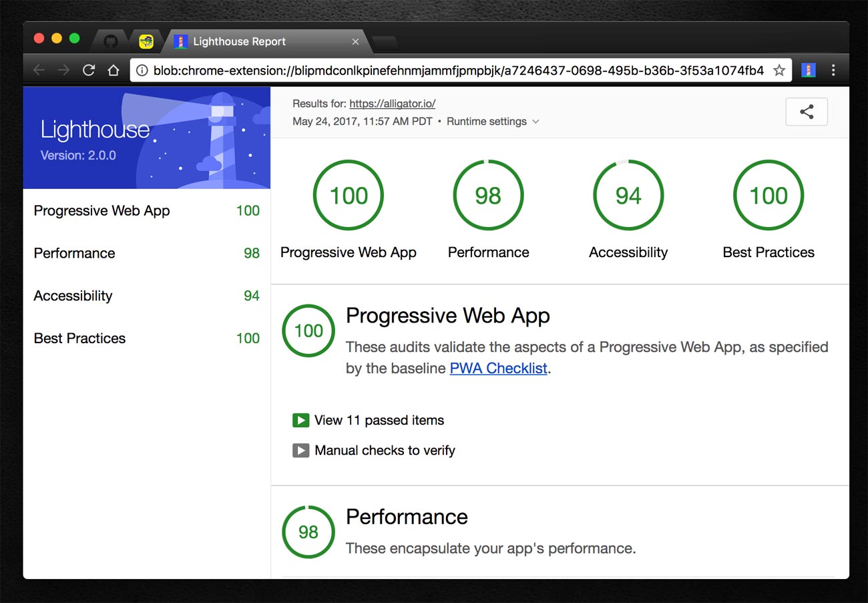The height and width of the screenshot is (603, 868).
Task: Click the 100 gauge beside Progressive Web App heading
Action: tap(308, 331)
